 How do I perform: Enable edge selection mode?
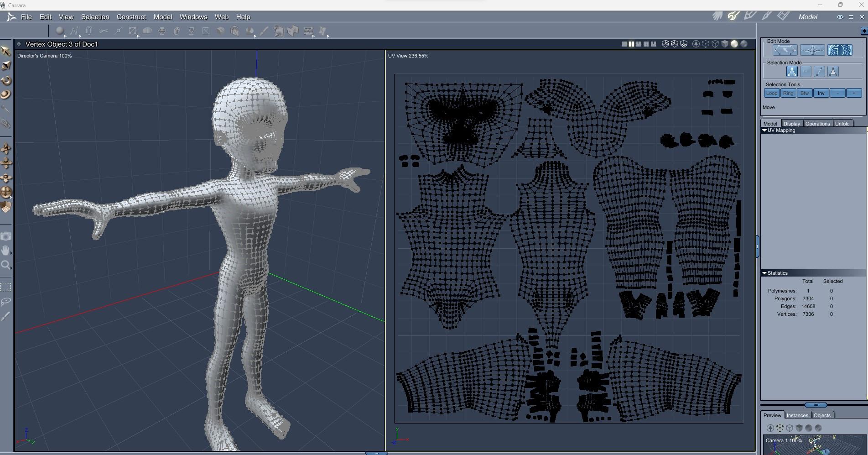click(x=819, y=72)
